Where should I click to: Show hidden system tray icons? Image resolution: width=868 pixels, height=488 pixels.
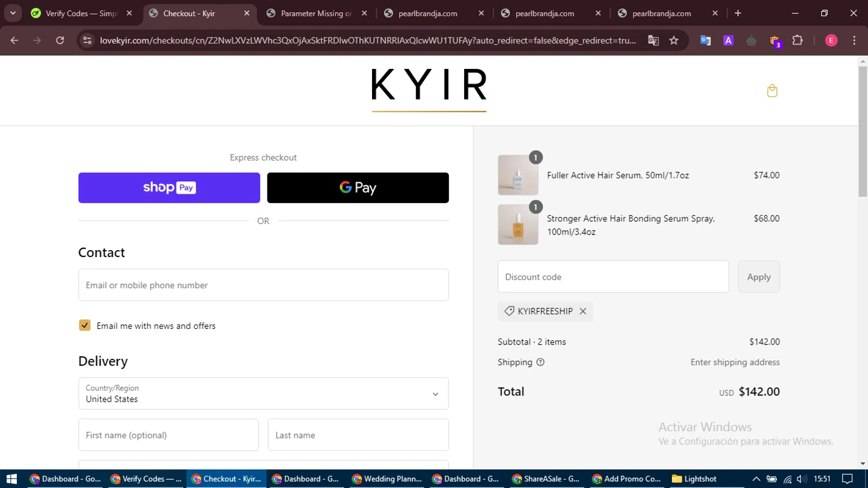pyautogui.click(x=756, y=479)
